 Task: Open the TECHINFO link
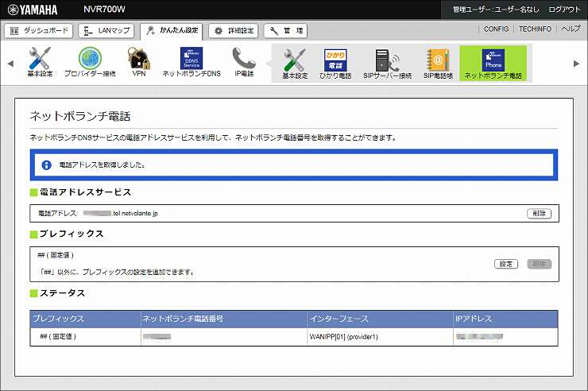click(535, 29)
